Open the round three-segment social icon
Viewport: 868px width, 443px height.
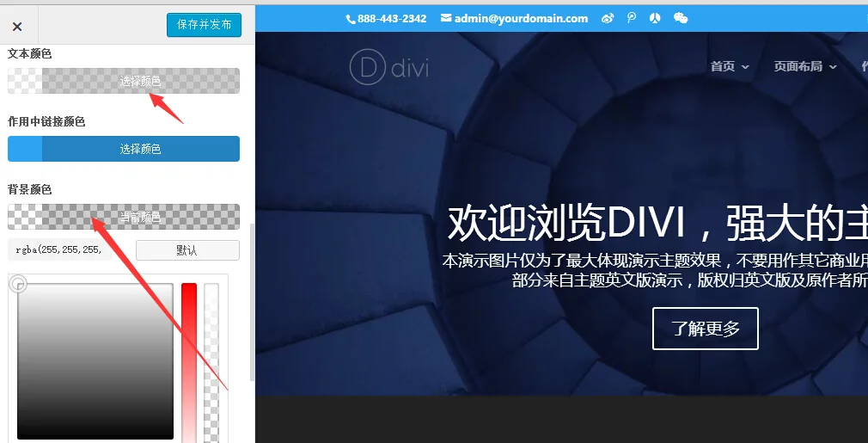tap(655, 18)
